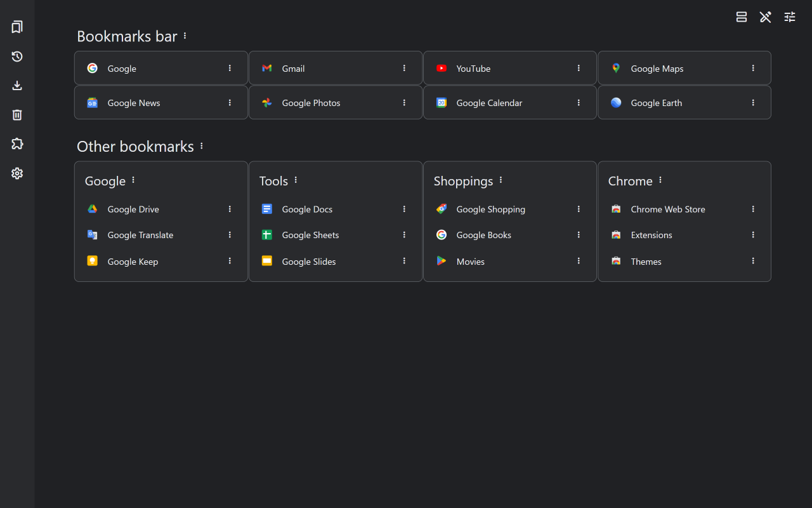Open the Google Calendar bookmark link
Viewport: 812px width, 508px height.
[489, 103]
